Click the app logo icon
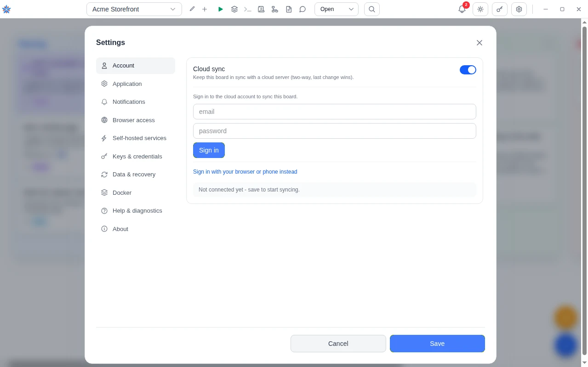The height and width of the screenshot is (367, 588). point(6,9)
